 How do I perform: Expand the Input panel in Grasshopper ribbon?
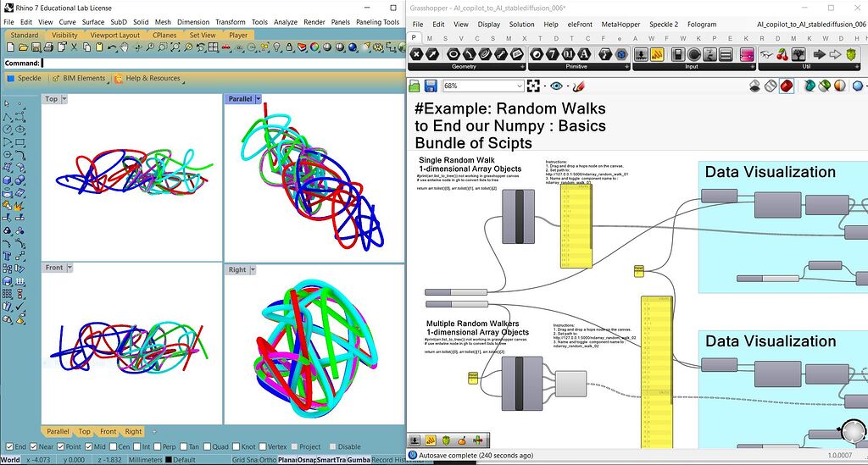(x=753, y=66)
